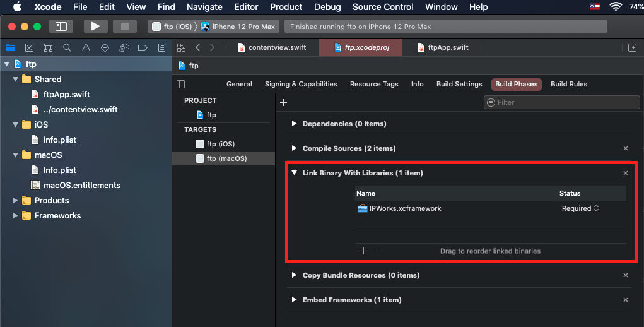Delete the Copy Bundle Resources phase

click(626, 275)
